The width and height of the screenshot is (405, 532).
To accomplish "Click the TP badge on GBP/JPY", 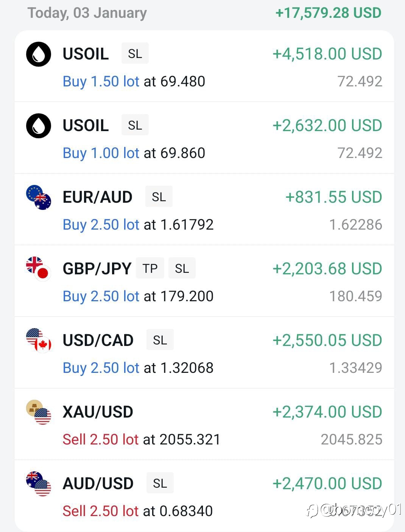I will [150, 268].
